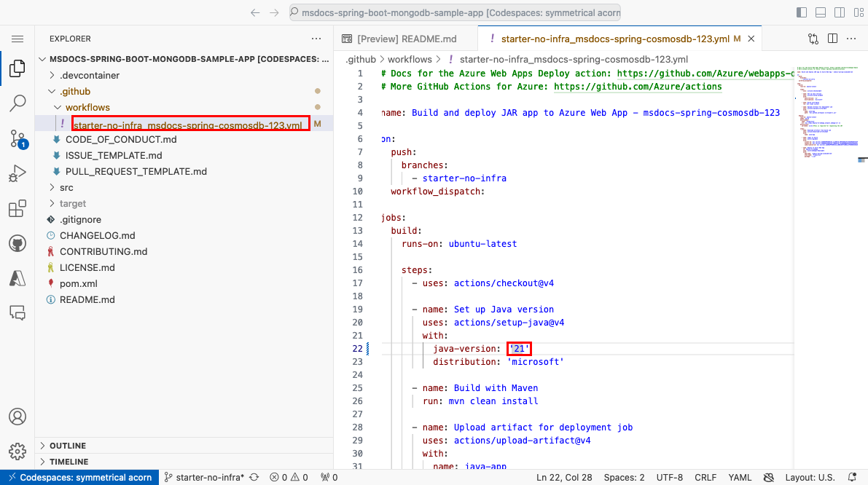The image size is (868, 485).
Task: Open the Run and Debug view
Action: 17,173
